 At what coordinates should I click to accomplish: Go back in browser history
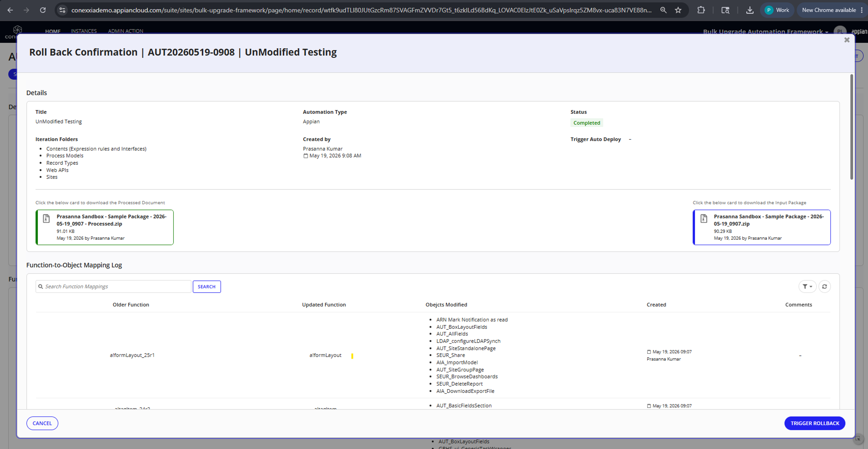click(10, 10)
